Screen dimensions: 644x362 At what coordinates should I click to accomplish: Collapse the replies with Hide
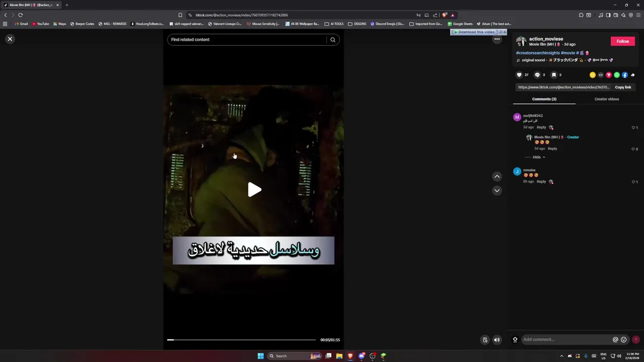point(539,157)
